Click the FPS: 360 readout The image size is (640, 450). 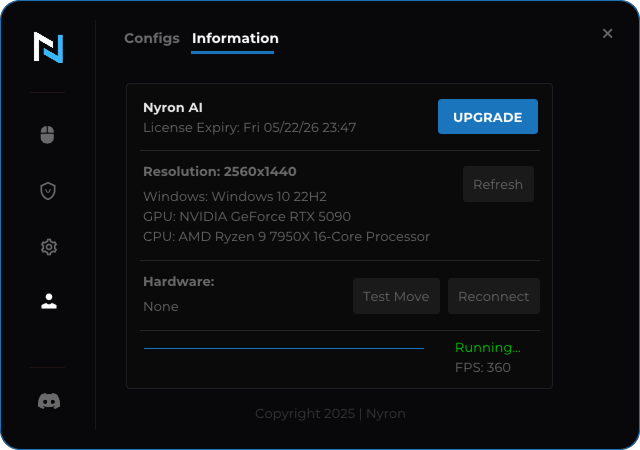483,368
